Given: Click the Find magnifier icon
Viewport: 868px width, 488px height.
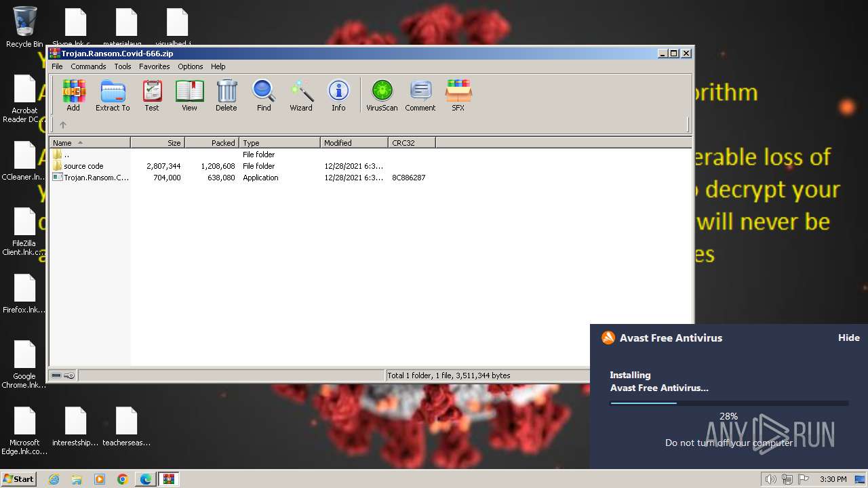Looking at the screenshot, I should (x=264, y=96).
